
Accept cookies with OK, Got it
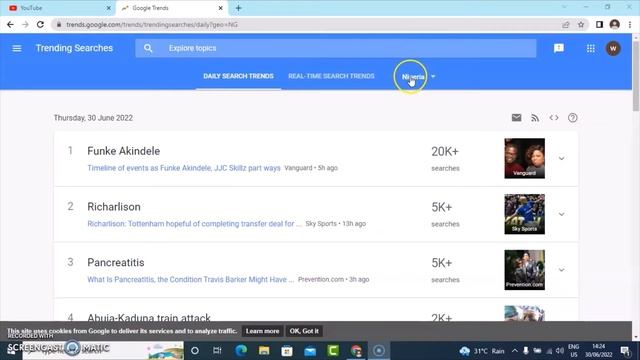304,331
